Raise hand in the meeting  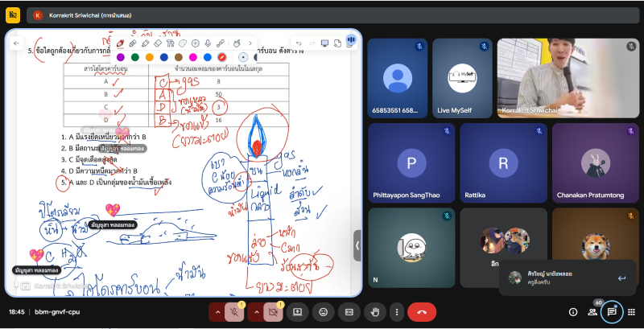374,311
